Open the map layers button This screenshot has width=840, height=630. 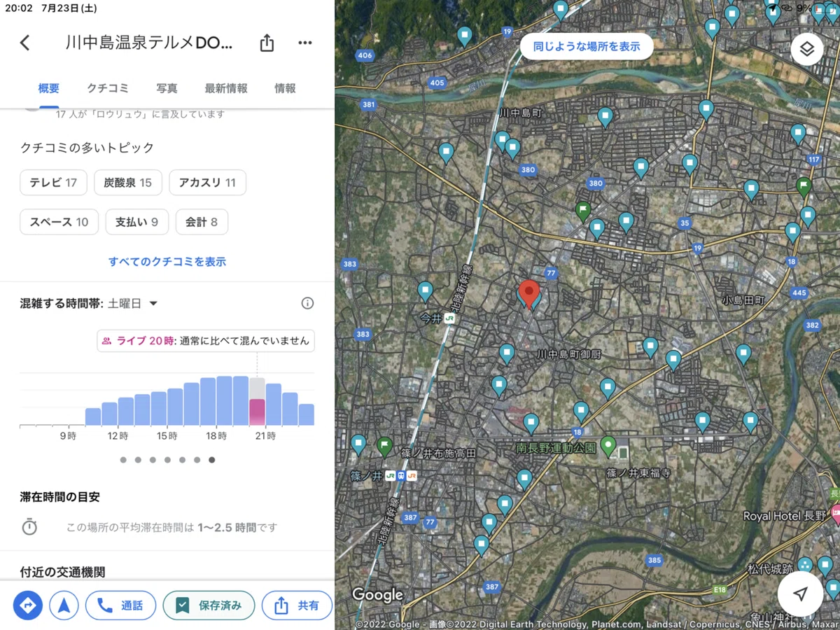[807, 49]
